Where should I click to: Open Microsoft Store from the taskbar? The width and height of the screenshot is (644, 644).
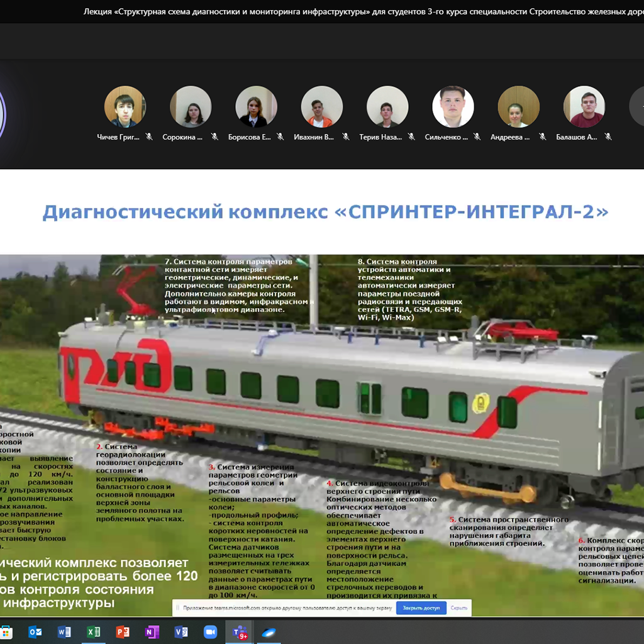pyautogui.click(x=6, y=631)
